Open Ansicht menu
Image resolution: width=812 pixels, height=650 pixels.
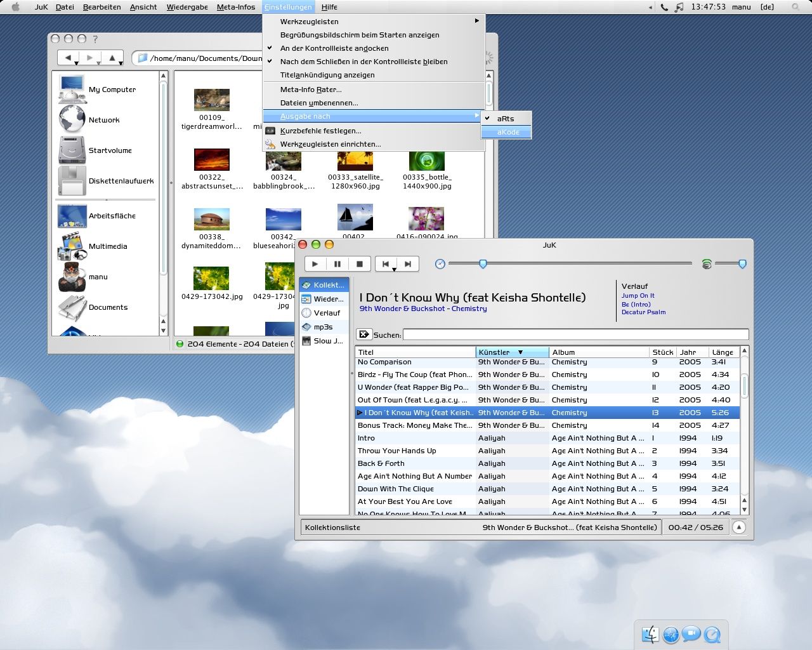click(143, 7)
